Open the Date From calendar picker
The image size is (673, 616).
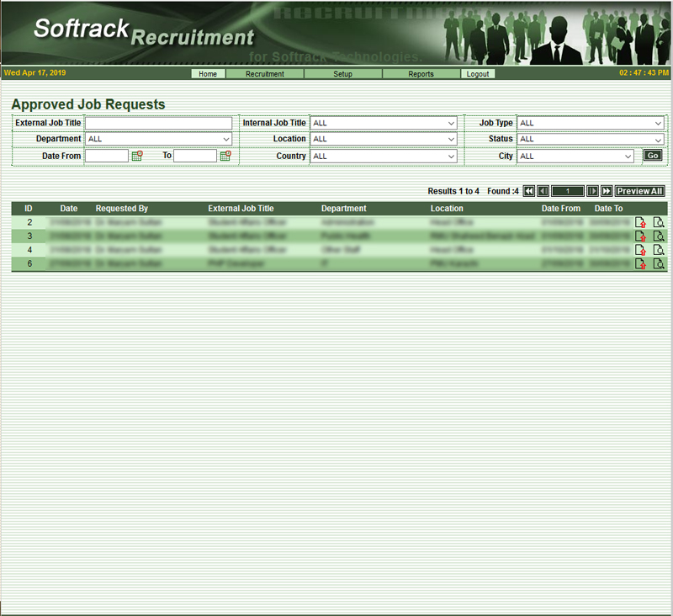coord(137,156)
